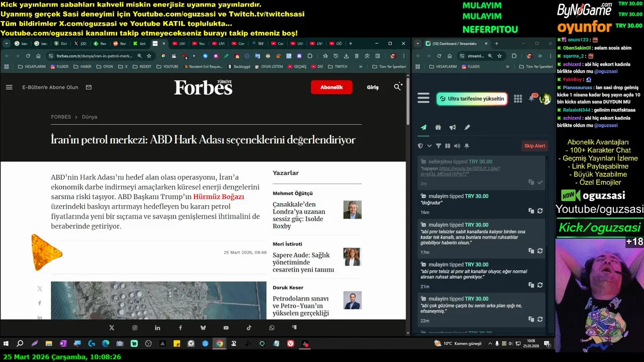Open Bluesky icon in the Forbes bottom bar
644x362 pixels.
[203, 328]
